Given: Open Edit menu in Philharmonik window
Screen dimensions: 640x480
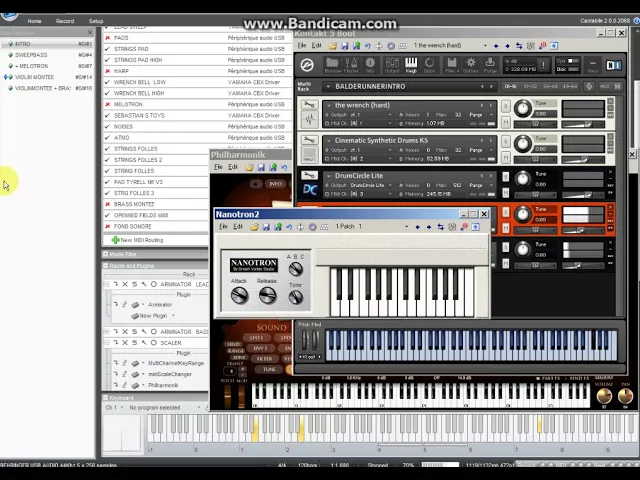Looking at the screenshot, I should 233,167.
